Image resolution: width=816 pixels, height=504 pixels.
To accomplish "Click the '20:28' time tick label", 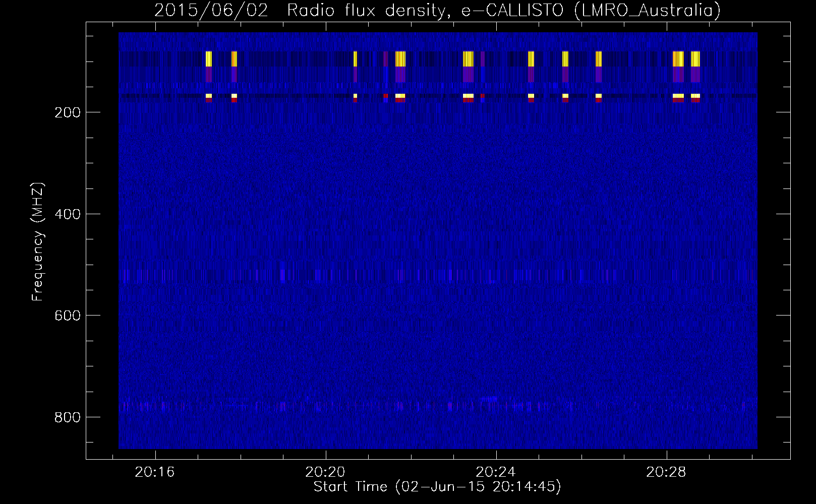I will point(666,472).
